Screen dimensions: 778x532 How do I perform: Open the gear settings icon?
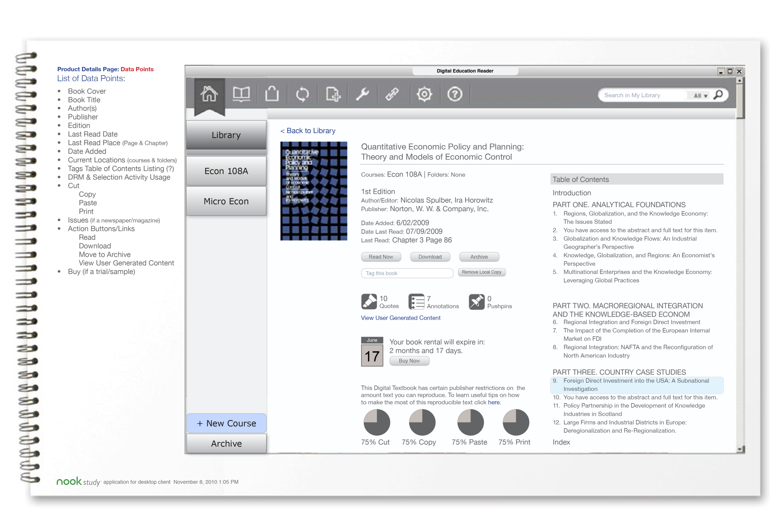click(x=424, y=94)
